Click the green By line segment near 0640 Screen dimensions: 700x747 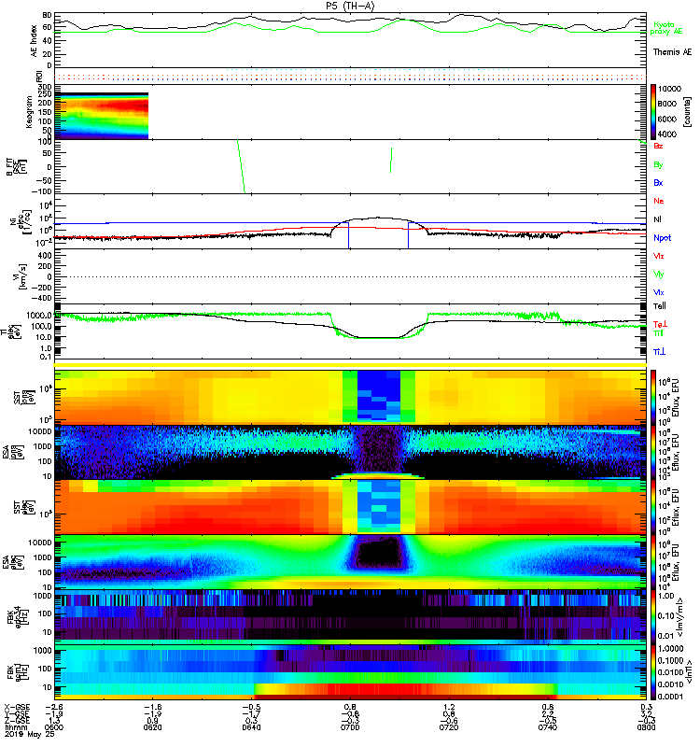click(x=241, y=166)
